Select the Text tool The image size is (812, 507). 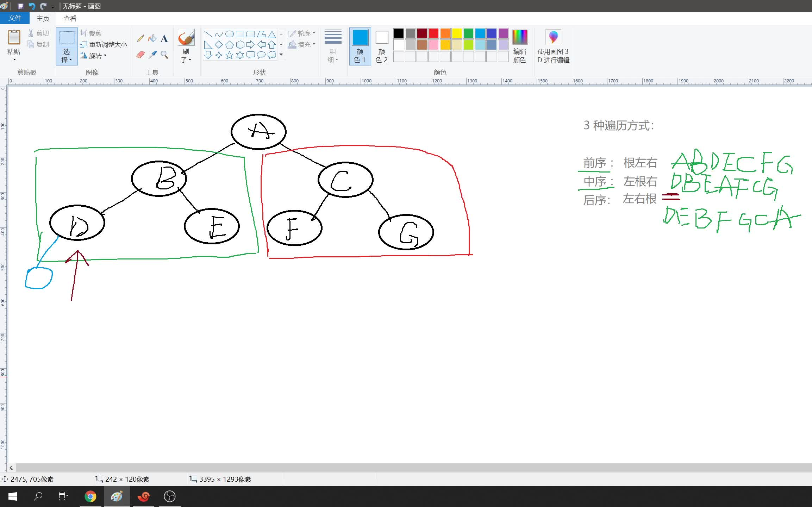164,39
